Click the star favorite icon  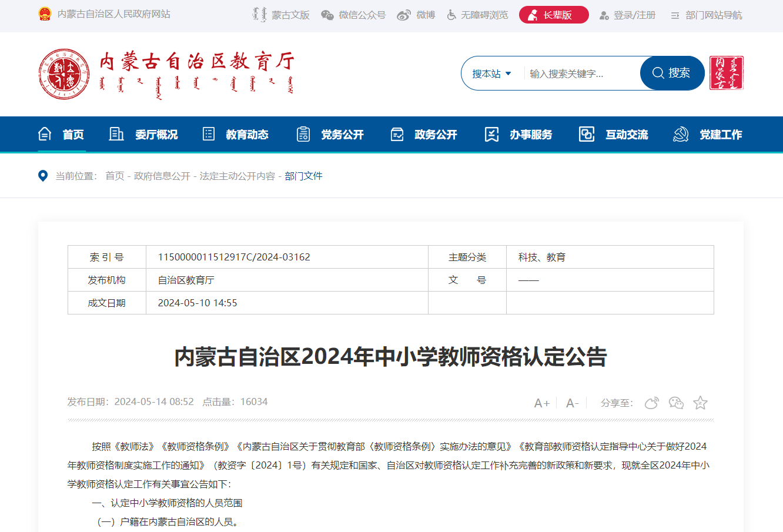[x=700, y=403]
